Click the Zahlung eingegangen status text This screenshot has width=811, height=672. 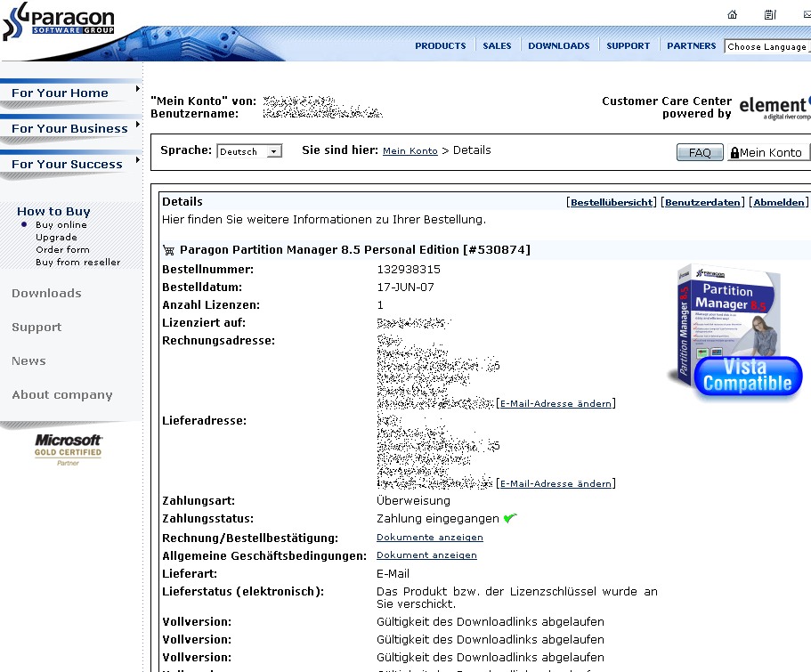(438, 519)
